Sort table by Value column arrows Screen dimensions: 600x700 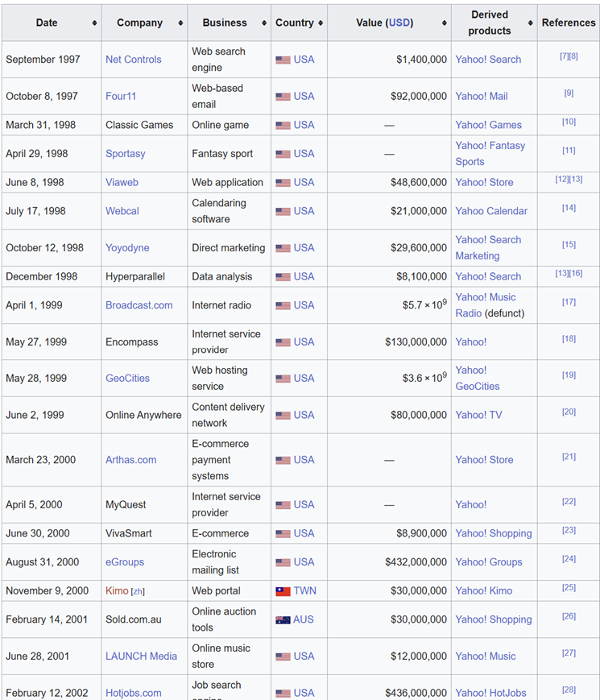click(x=445, y=23)
